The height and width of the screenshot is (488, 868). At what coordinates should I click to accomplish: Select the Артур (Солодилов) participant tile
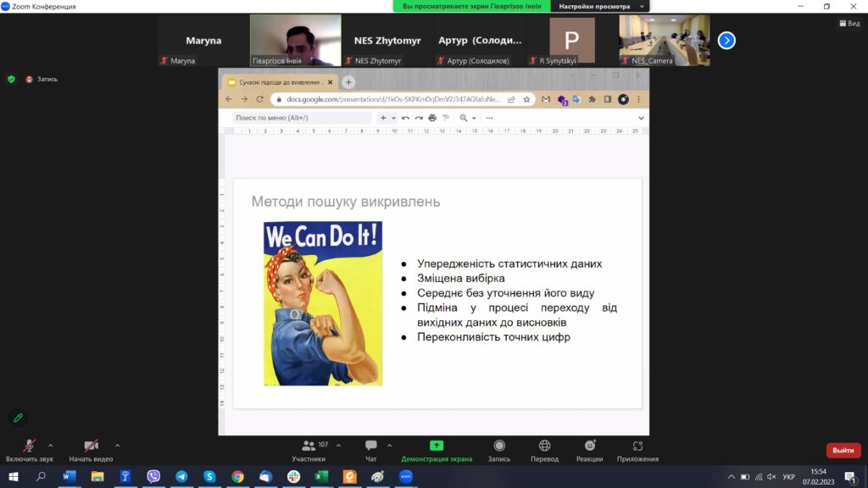coord(480,41)
